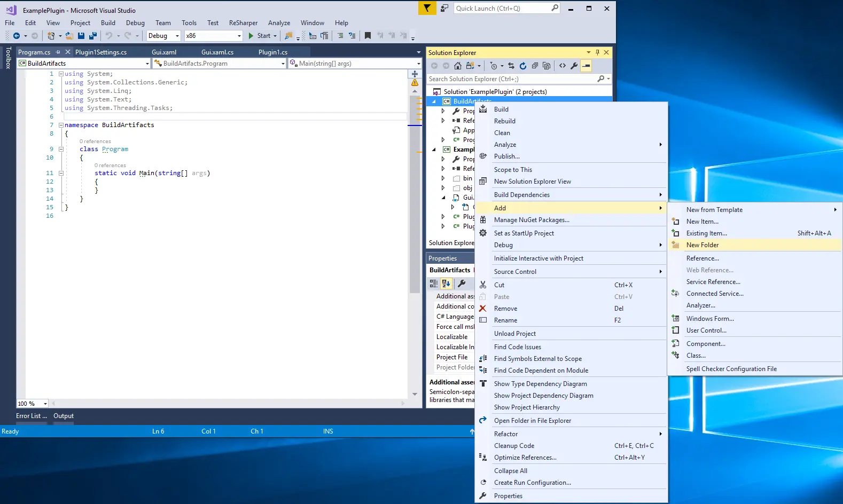Select Open Folder in File Explorer
The width and height of the screenshot is (843, 504).
click(572, 421)
